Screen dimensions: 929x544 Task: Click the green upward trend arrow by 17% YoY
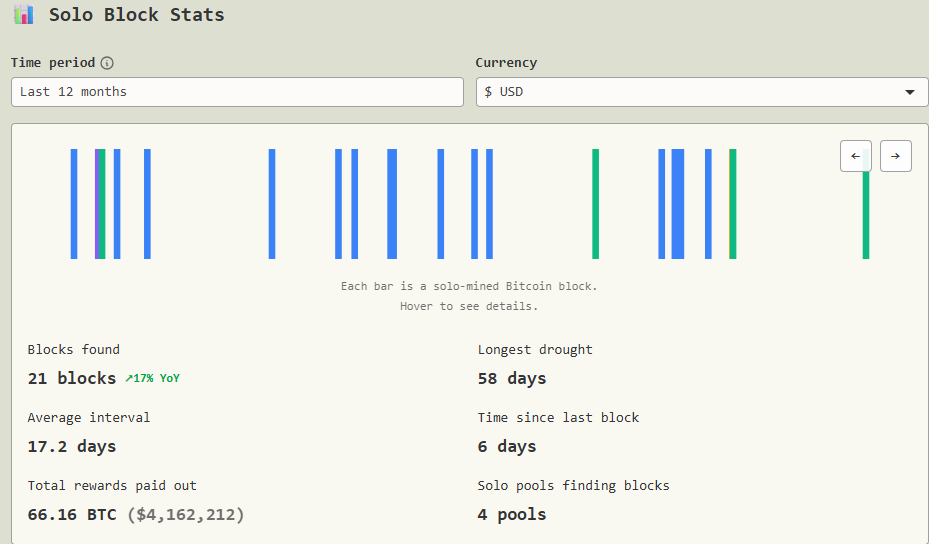click(x=129, y=378)
